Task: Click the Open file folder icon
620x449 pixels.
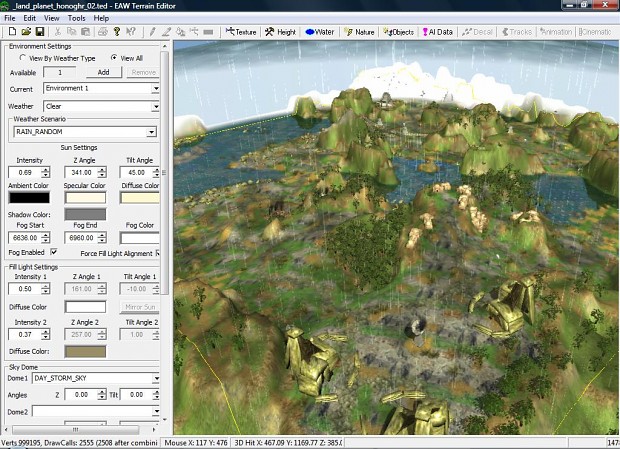Action: [26, 32]
